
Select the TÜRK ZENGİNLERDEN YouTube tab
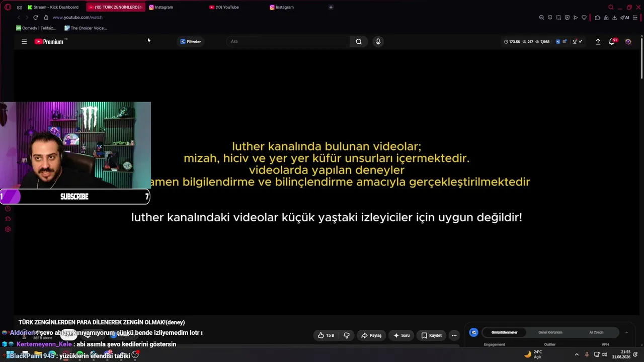coord(116,7)
